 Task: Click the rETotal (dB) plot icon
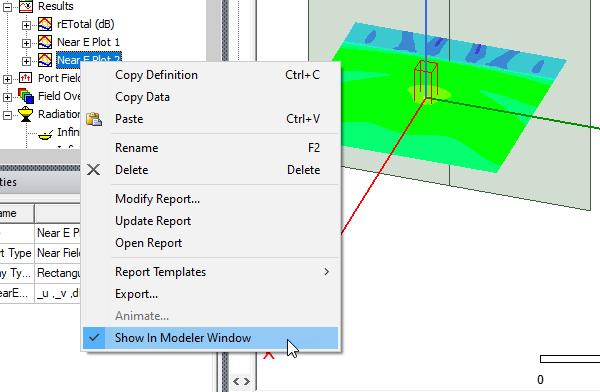[45, 24]
